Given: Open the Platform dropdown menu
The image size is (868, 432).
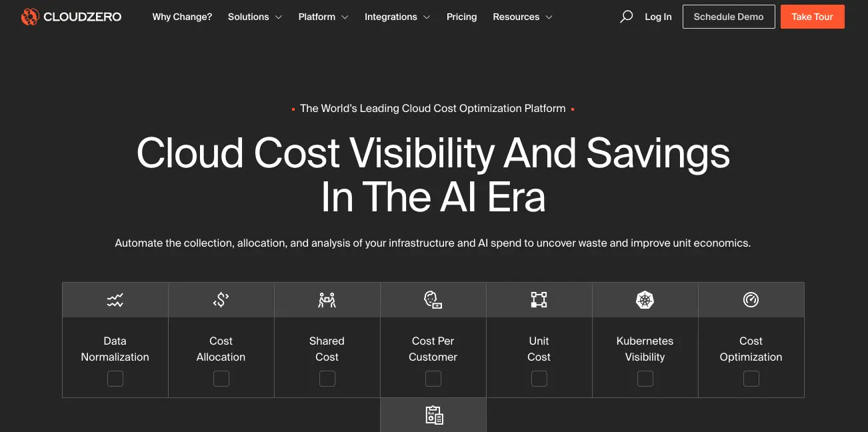Looking at the screenshot, I should pyautogui.click(x=323, y=17).
